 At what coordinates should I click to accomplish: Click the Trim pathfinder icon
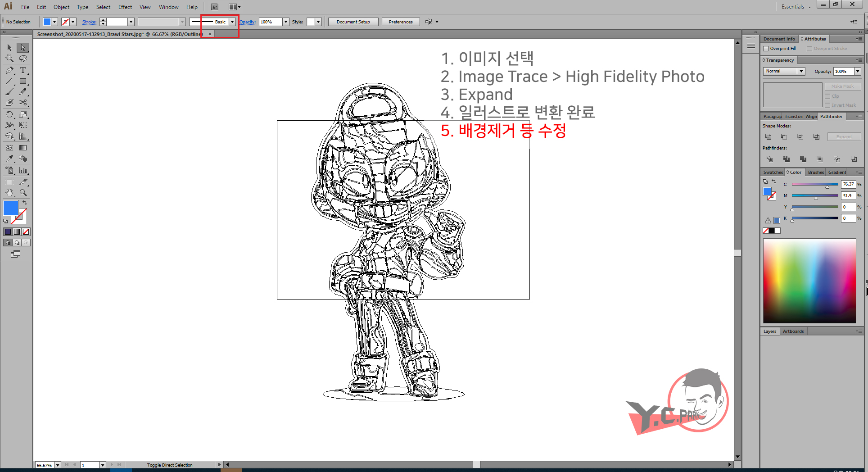[786, 159]
